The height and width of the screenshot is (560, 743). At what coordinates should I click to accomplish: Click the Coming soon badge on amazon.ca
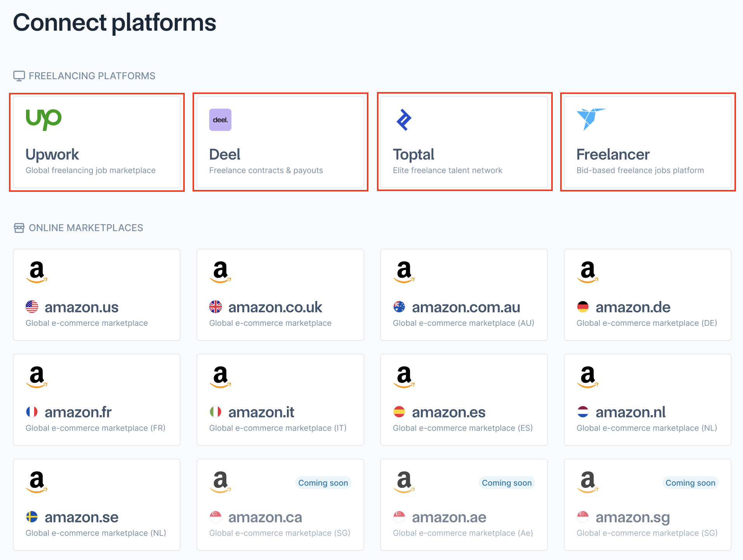(x=323, y=483)
